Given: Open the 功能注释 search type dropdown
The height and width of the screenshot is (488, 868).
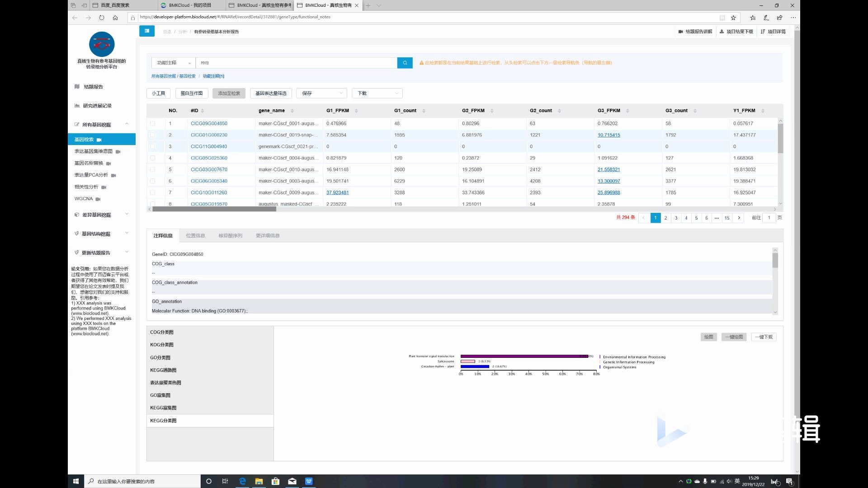Looking at the screenshot, I should tap(174, 63).
